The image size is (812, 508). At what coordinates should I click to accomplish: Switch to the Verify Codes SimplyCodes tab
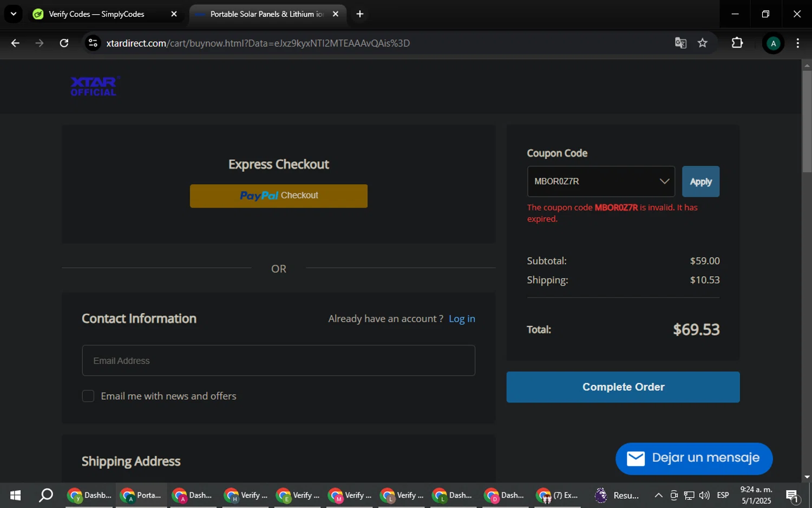tap(96, 14)
